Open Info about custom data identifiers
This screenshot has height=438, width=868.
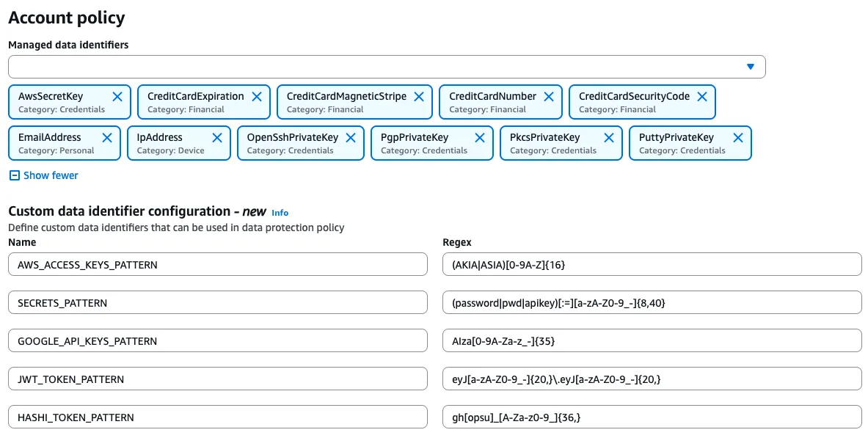(x=280, y=213)
